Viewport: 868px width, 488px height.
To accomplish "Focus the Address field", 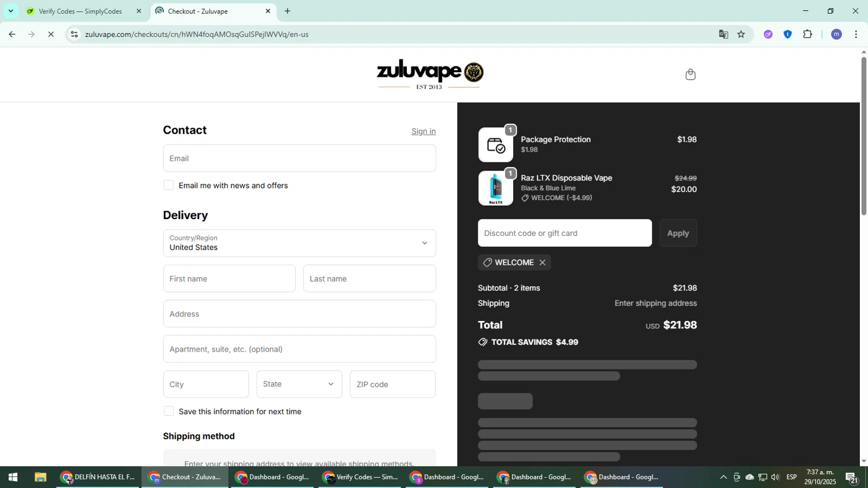I will pos(299,313).
